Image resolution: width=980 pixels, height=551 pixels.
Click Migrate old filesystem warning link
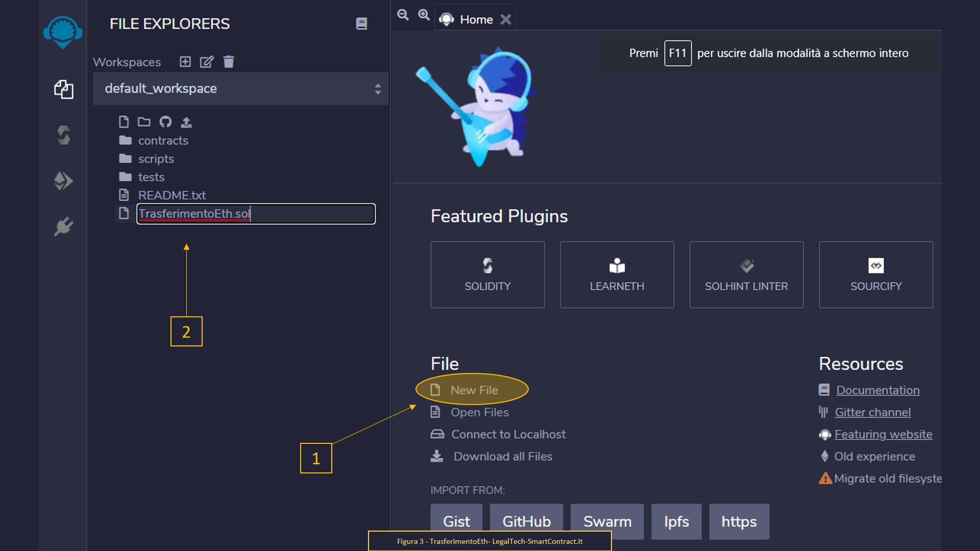tap(888, 479)
